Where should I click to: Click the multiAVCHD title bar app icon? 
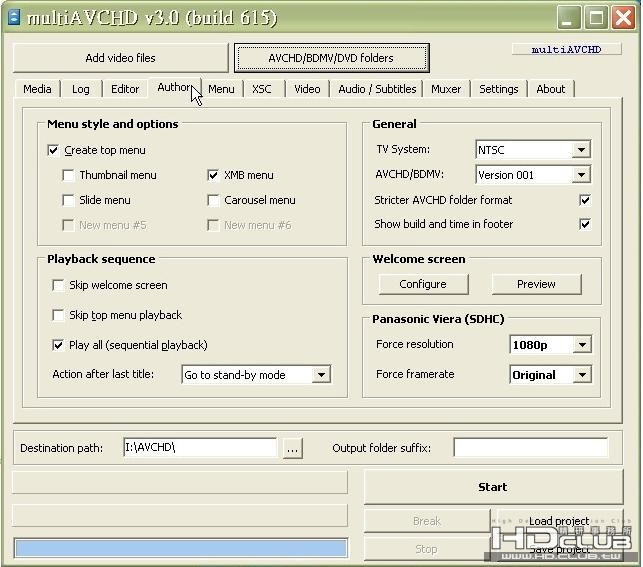point(14,17)
